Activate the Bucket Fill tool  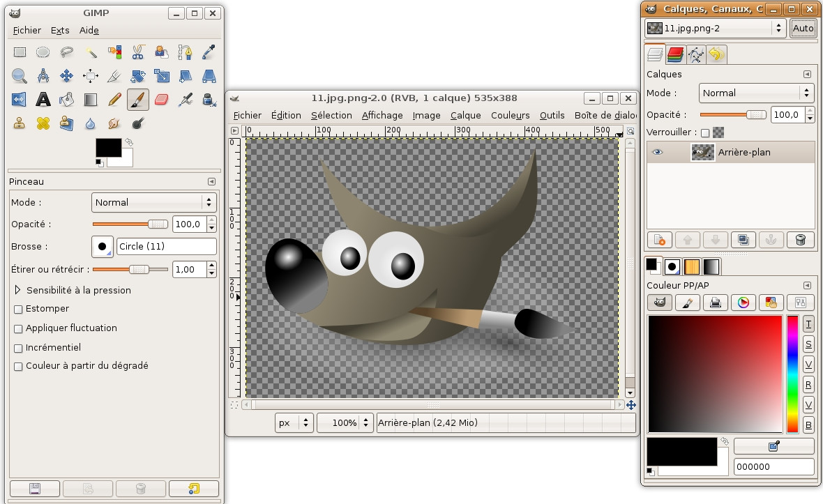click(67, 99)
